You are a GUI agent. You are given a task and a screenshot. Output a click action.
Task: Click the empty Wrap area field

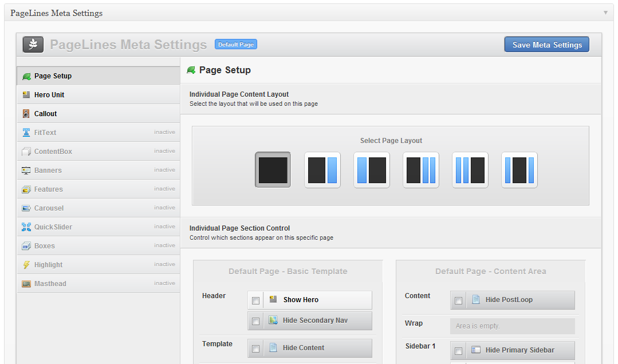coord(512,326)
